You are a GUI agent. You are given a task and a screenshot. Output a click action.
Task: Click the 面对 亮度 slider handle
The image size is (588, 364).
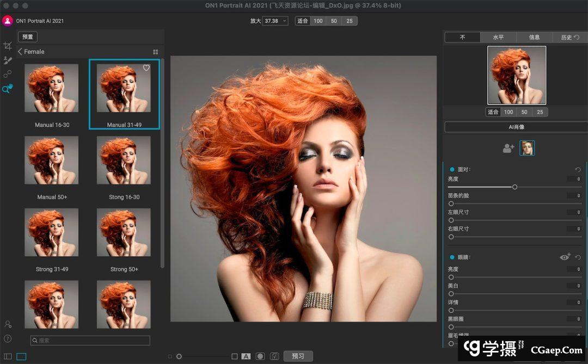point(514,187)
